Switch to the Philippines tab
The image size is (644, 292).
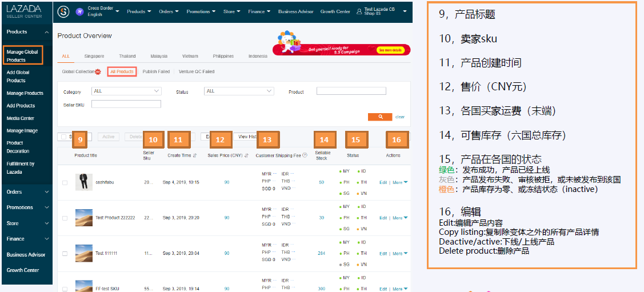(x=223, y=56)
